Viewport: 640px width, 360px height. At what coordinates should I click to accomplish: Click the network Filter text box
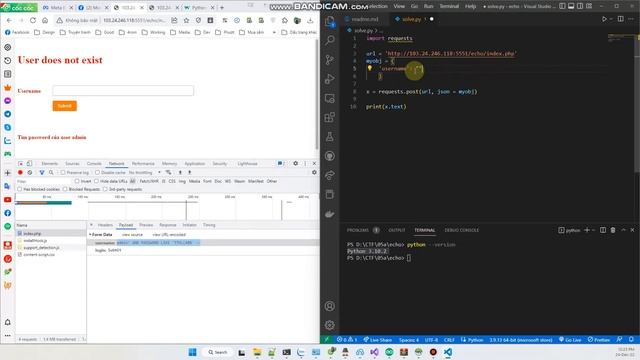pyautogui.click(x=44, y=181)
